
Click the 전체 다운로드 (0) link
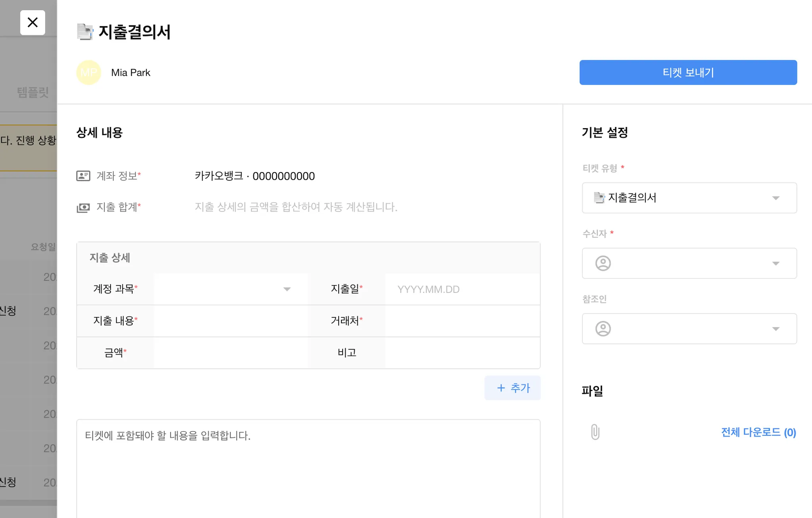[758, 432]
